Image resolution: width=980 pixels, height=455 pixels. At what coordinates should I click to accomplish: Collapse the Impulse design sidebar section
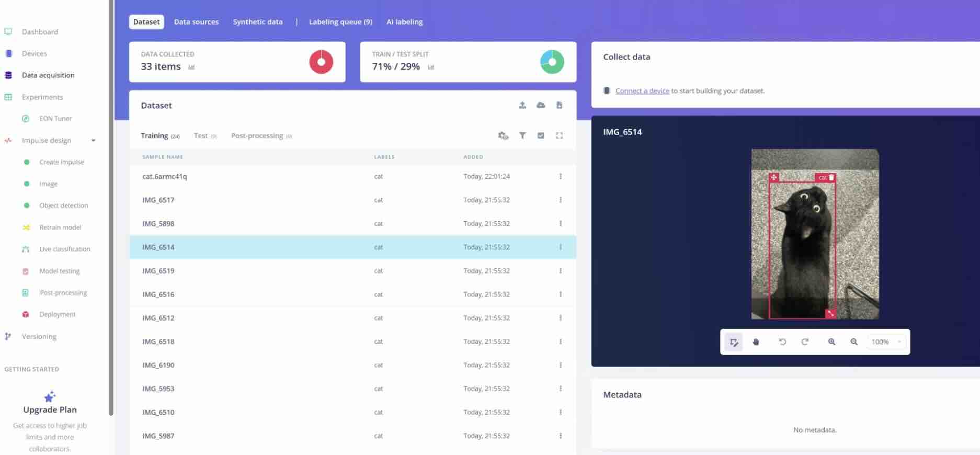(x=93, y=141)
